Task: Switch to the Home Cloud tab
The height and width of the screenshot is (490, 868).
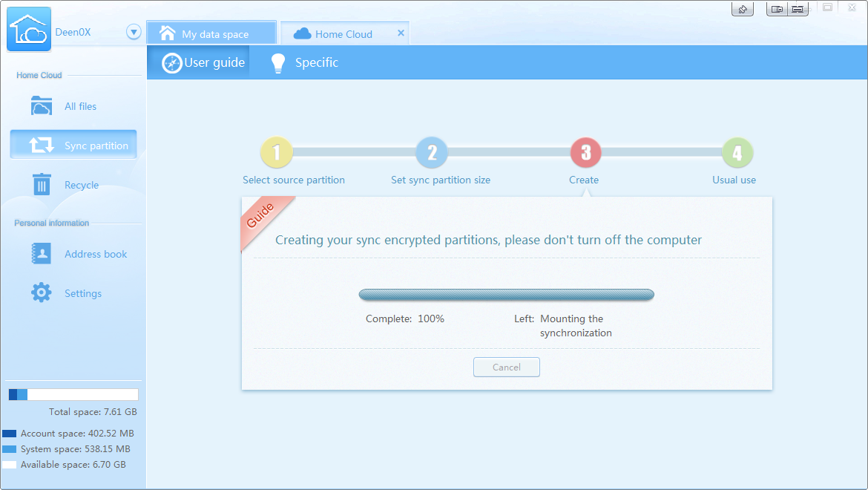Action: point(344,33)
